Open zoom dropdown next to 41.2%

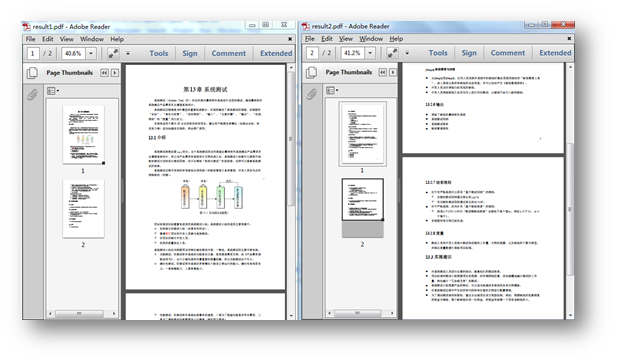(x=370, y=53)
